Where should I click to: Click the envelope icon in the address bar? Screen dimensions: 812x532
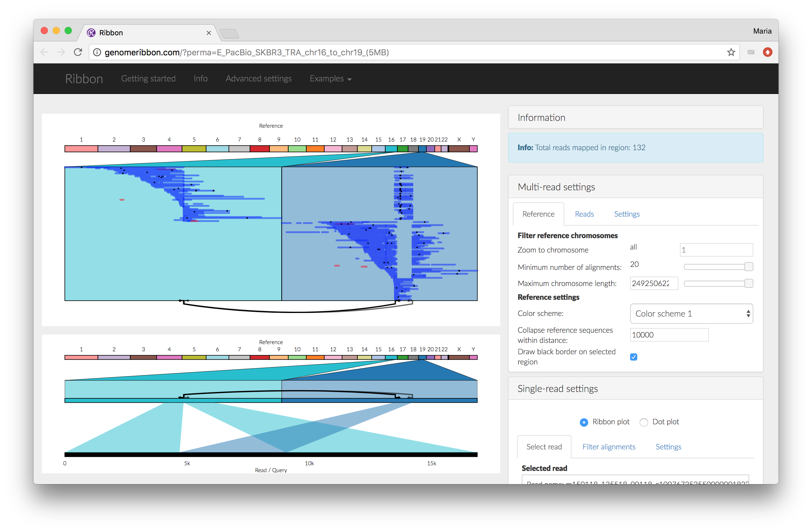[x=751, y=52]
